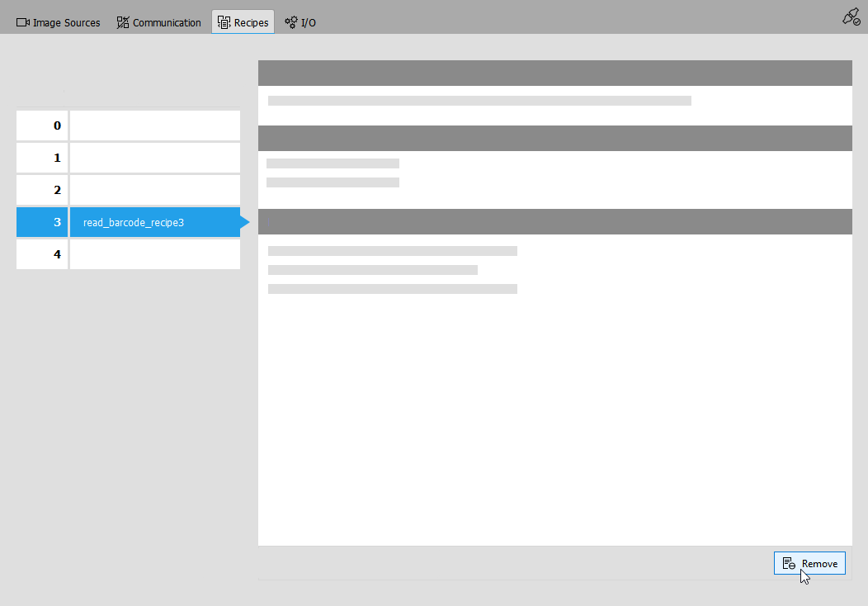This screenshot has width=868, height=606.
Task: Collapse the second gray section header bar
Action: tap(554, 138)
